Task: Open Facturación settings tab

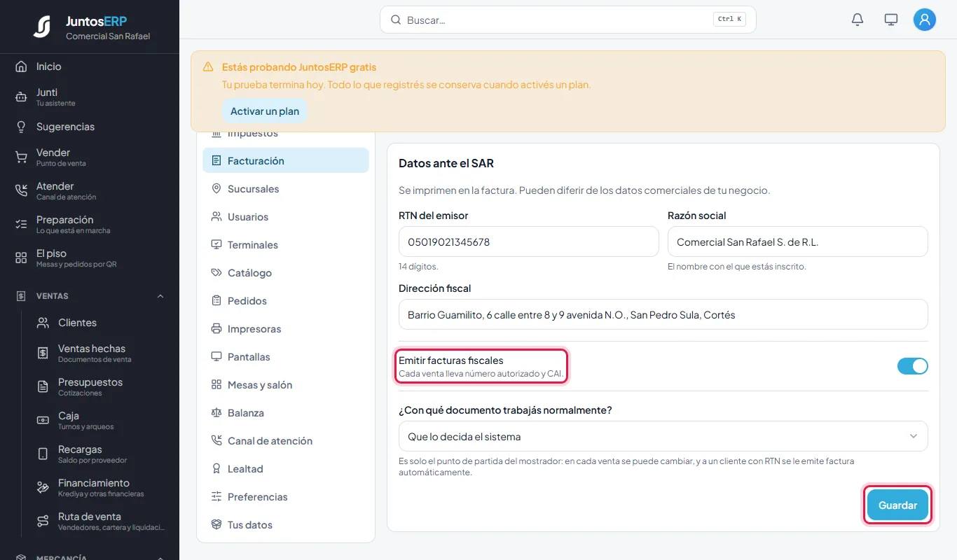Action: coord(286,160)
